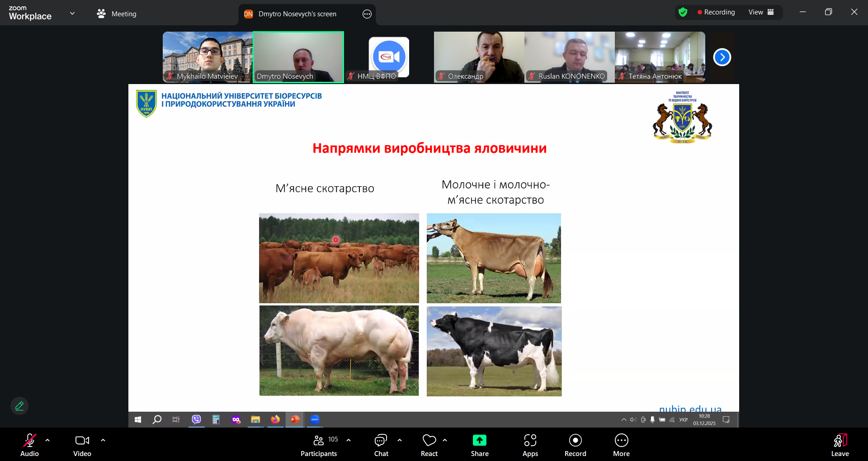Open Viber from the shared taskbar
Screen dimensions: 868x461
point(196,420)
